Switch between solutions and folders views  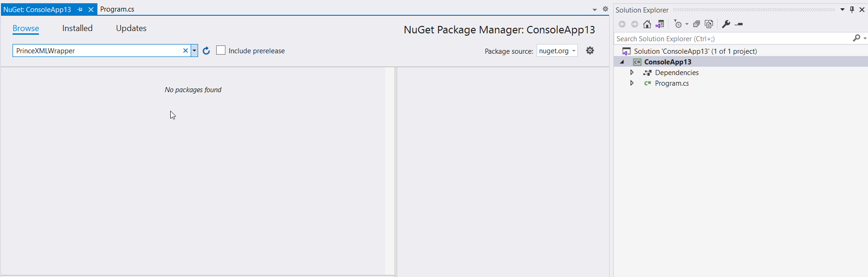click(660, 24)
